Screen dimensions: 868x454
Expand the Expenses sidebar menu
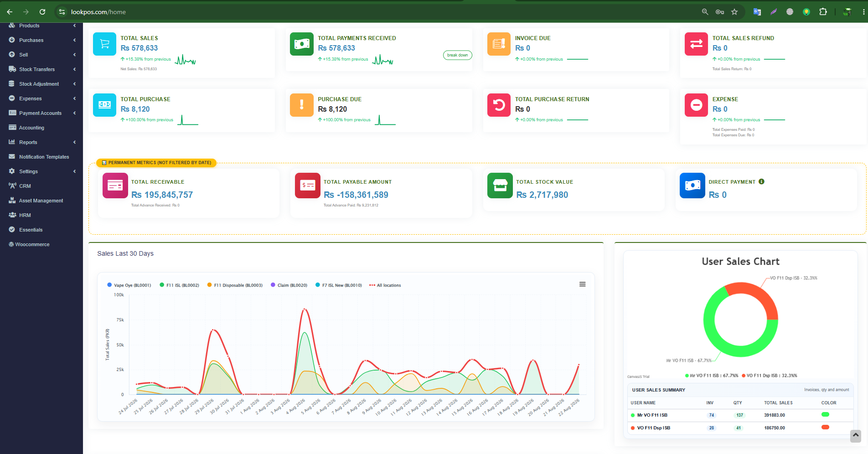pyautogui.click(x=41, y=98)
